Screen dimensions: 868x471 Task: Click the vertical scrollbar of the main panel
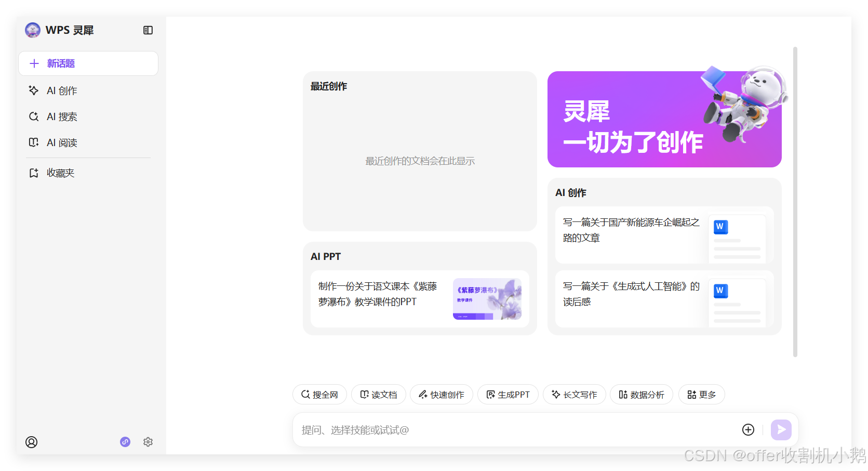(795, 202)
